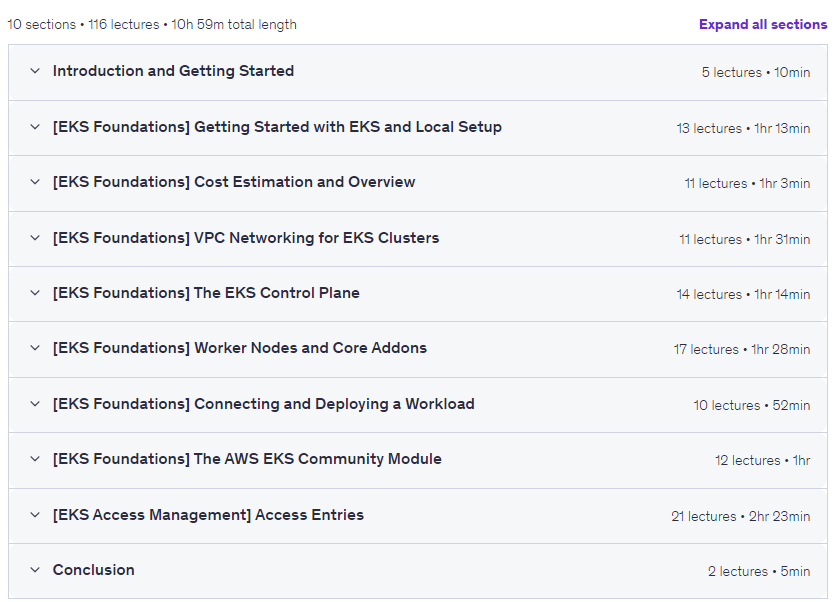834x602 pixels.
Task: Open the Introduction and Getting Started section title
Action: (173, 71)
